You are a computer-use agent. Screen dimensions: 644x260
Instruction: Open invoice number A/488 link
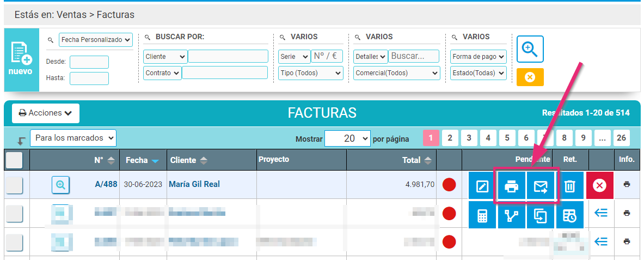click(106, 184)
